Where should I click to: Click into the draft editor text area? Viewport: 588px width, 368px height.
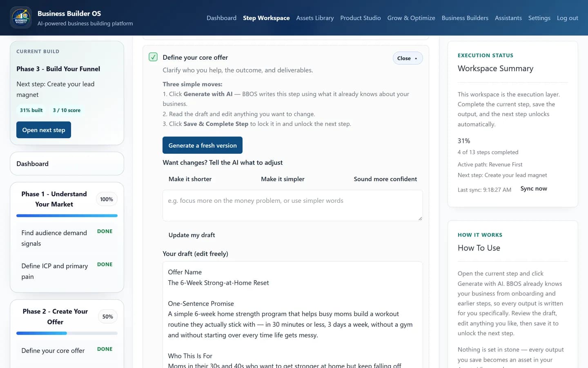click(293, 315)
